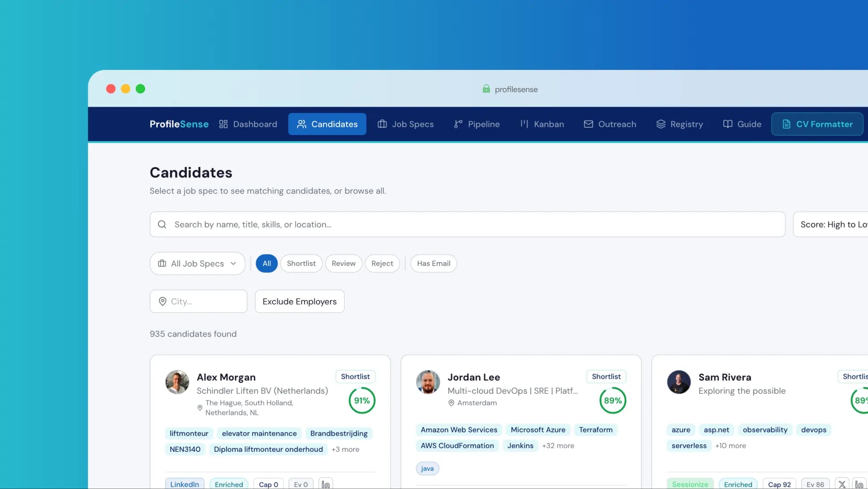
Task: Toggle the Shortlist filter pill
Action: [301, 264]
